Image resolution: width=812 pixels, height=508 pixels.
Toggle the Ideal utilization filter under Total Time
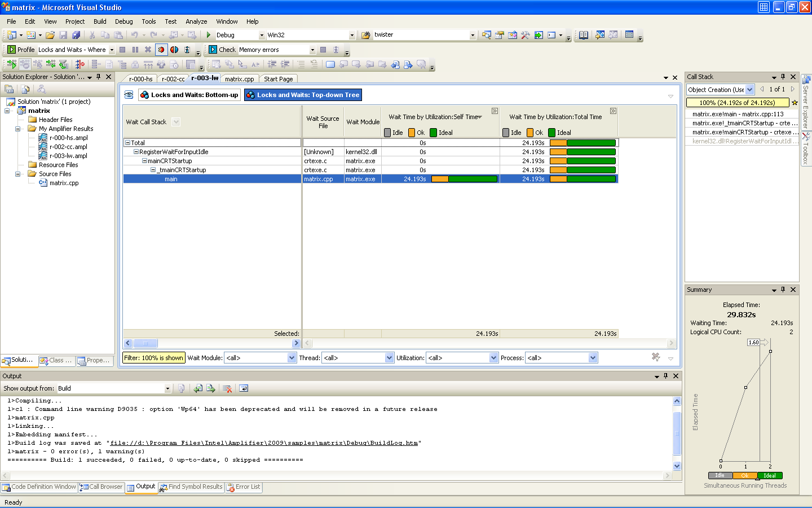click(552, 133)
